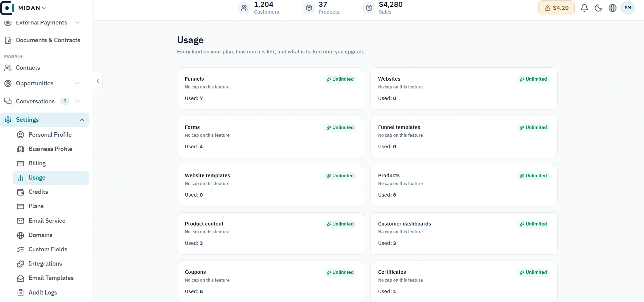Click the Unlimited badge on Websites

[x=534, y=79]
